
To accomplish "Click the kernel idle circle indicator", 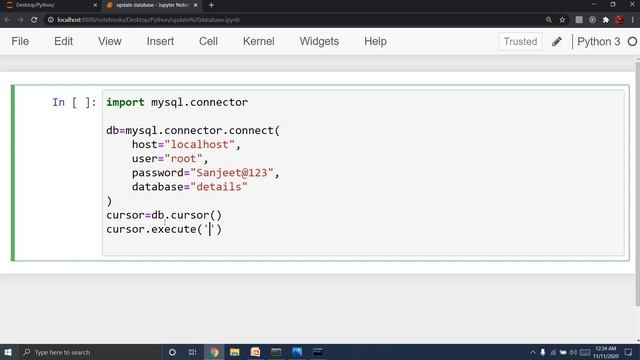I will click(x=632, y=41).
